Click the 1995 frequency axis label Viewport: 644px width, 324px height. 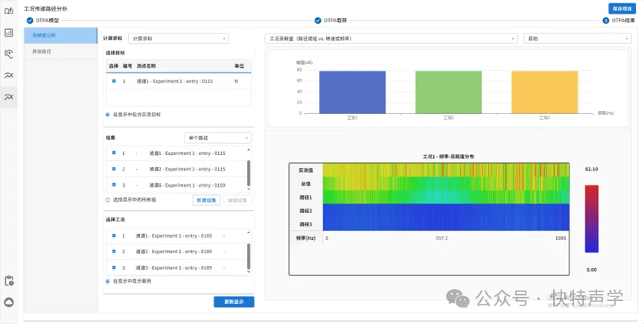pyautogui.click(x=561, y=238)
